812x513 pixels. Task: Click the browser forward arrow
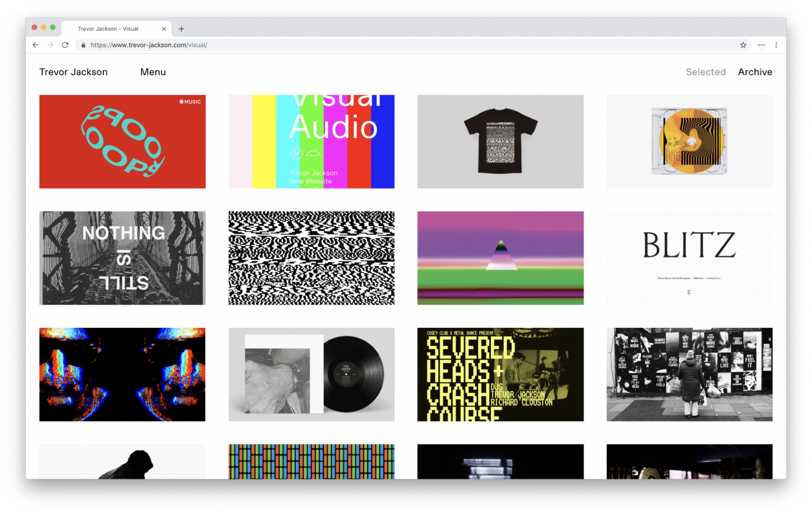point(50,45)
